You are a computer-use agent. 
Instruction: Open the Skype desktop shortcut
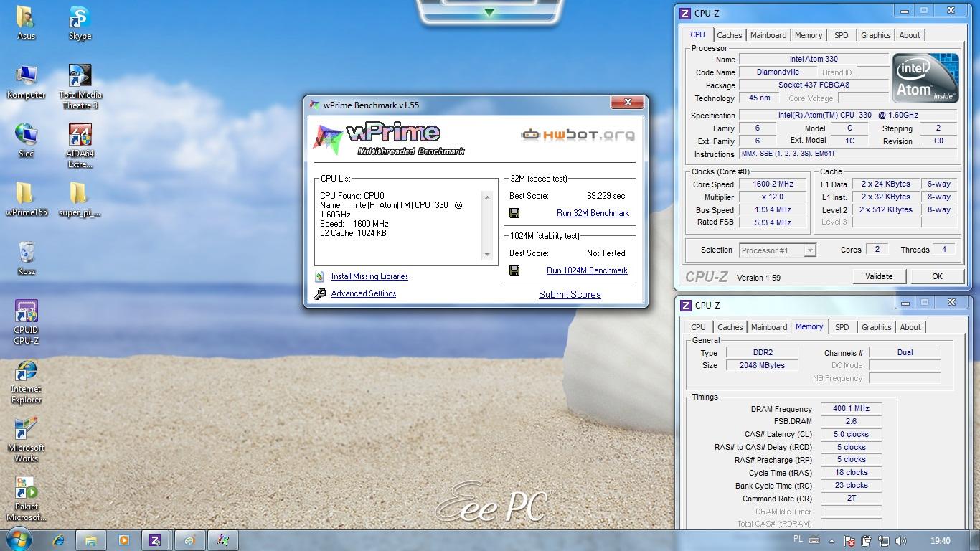[x=80, y=23]
